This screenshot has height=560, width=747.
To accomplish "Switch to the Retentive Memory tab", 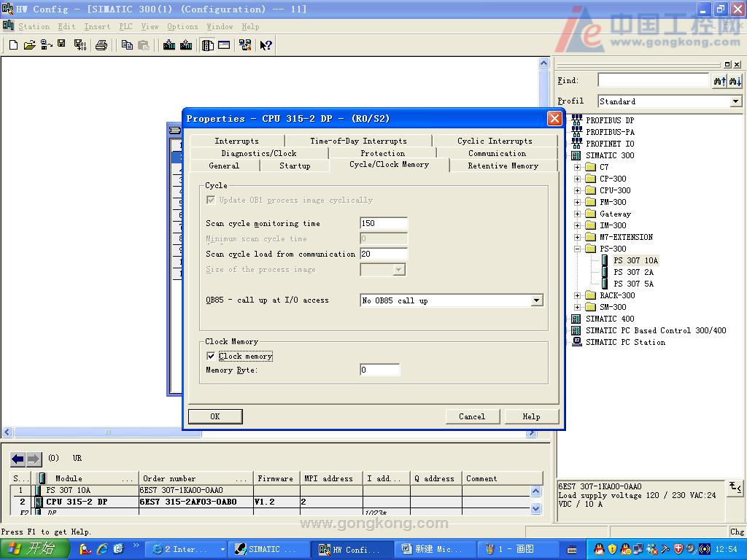I will click(x=503, y=166).
